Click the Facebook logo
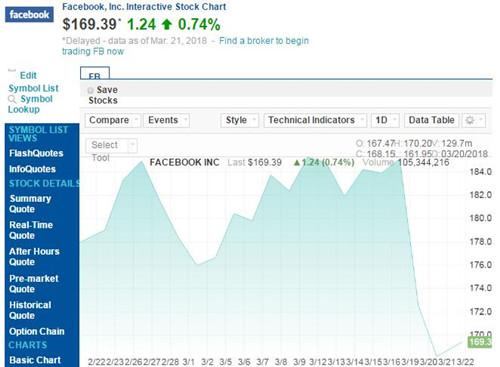Image resolution: width=500 pixels, height=367 pixels. click(29, 15)
